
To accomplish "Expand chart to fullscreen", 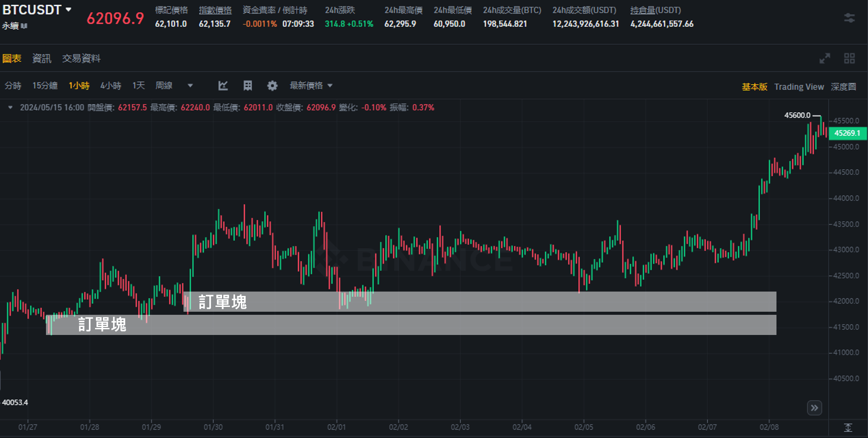I will click(x=825, y=58).
